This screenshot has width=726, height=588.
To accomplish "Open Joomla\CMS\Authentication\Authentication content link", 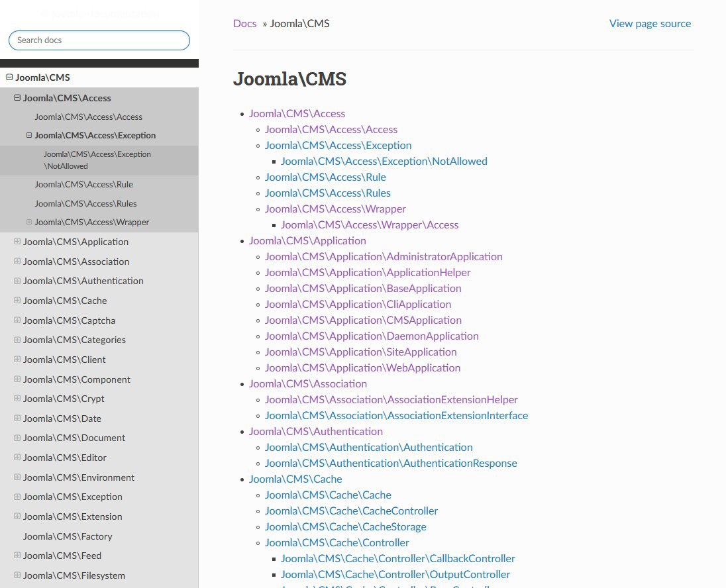I will (x=368, y=447).
